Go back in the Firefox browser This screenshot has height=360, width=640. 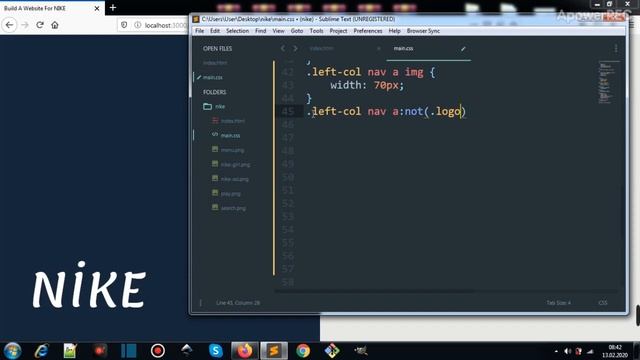point(9,25)
